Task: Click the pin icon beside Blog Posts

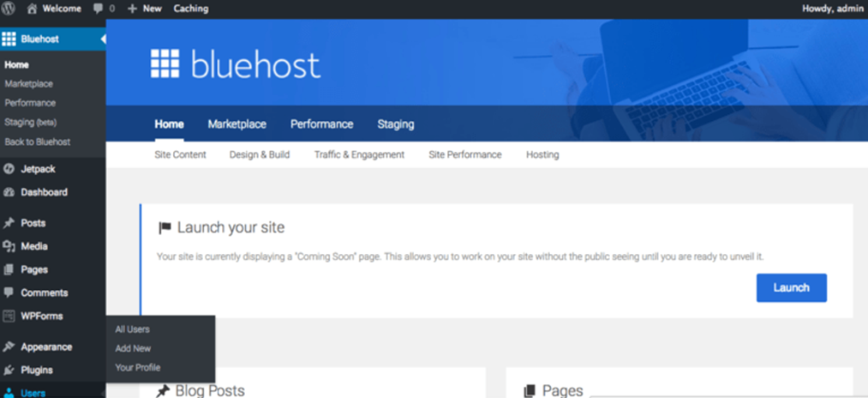Action: (162, 391)
